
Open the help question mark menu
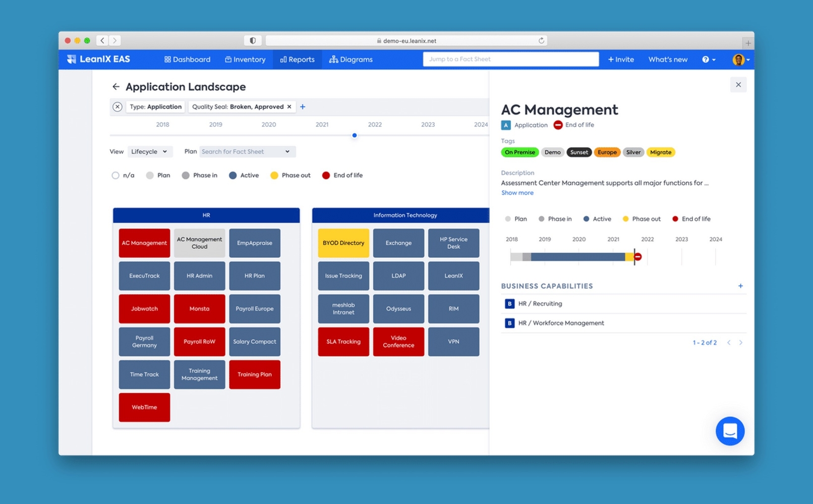pyautogui.click(x=708, y=59)
